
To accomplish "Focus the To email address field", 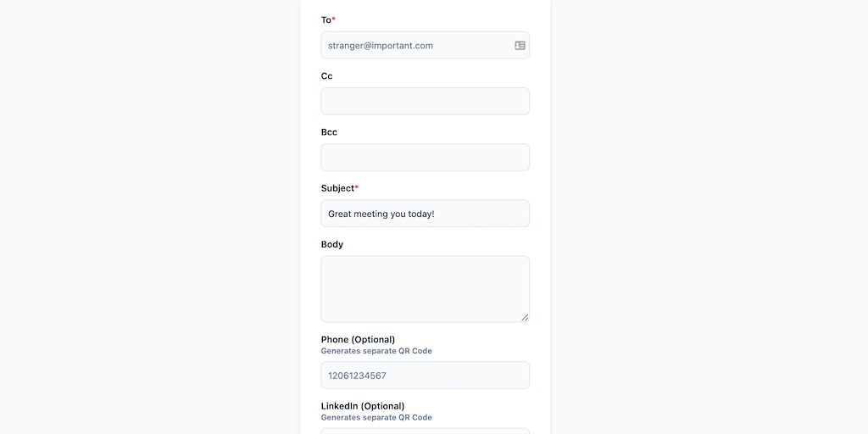I will [x=415, y=46].
